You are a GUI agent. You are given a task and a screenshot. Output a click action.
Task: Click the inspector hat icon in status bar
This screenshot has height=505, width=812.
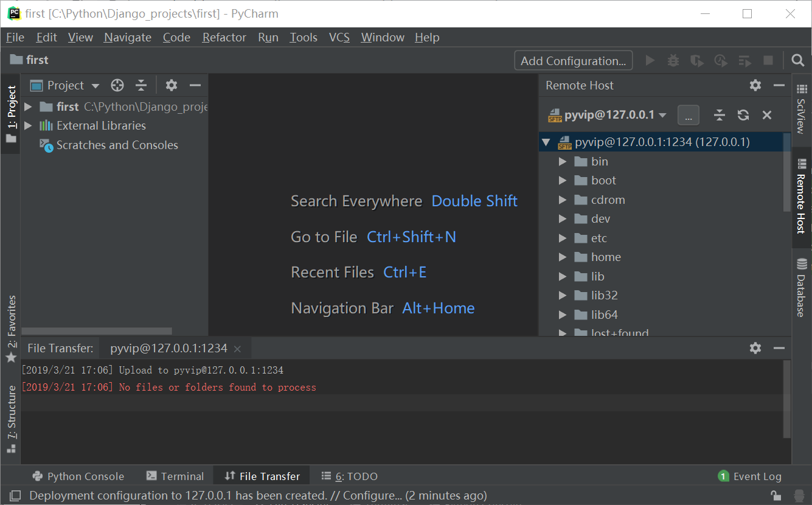pos(799,496)
